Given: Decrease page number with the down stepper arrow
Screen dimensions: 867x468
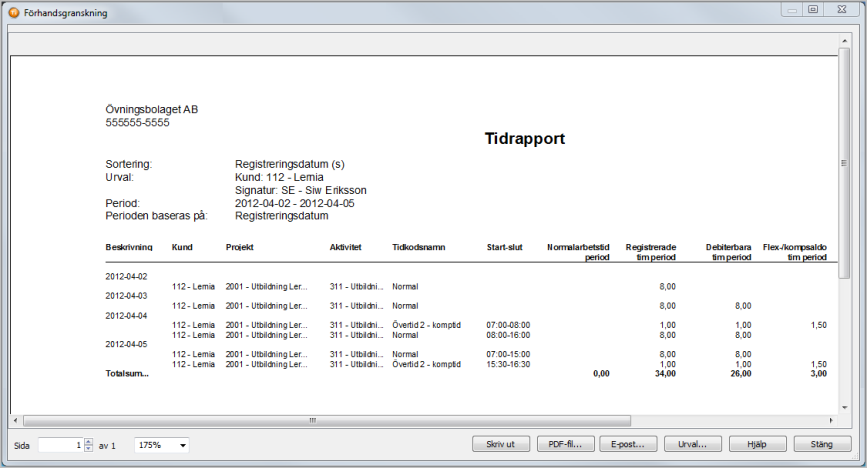Looking at the screenshot, I should coord(89,448).
